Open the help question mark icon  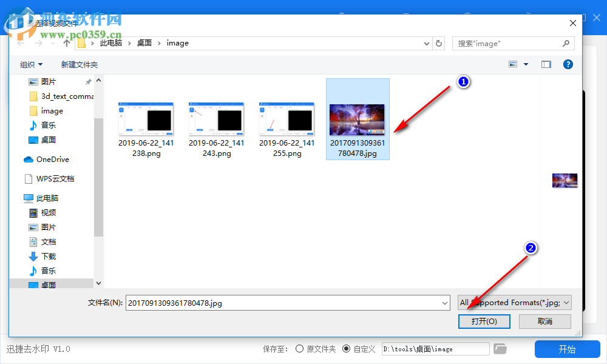click(568, 64)
